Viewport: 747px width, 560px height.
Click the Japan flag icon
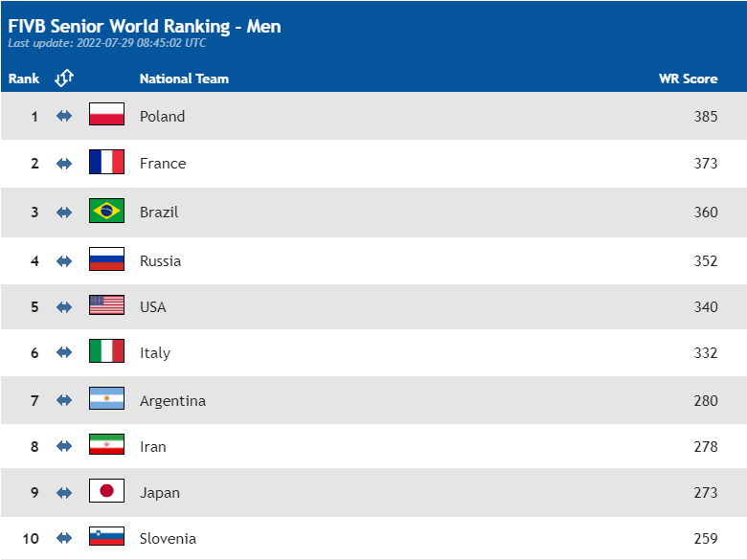[x=106, y=490]
